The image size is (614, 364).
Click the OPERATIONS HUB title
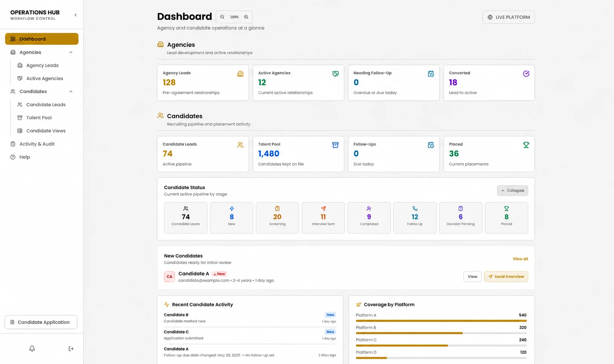click(35, 12)
